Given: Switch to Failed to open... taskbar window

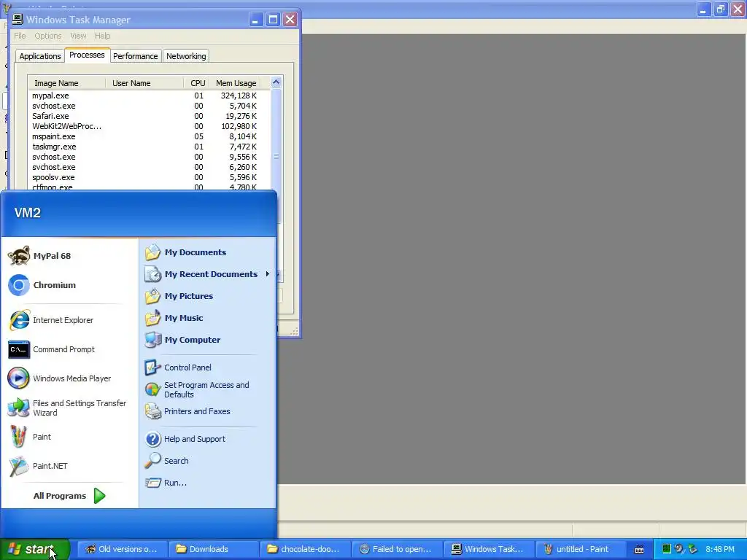Looking at the screenshot, I should pos(398,549).
